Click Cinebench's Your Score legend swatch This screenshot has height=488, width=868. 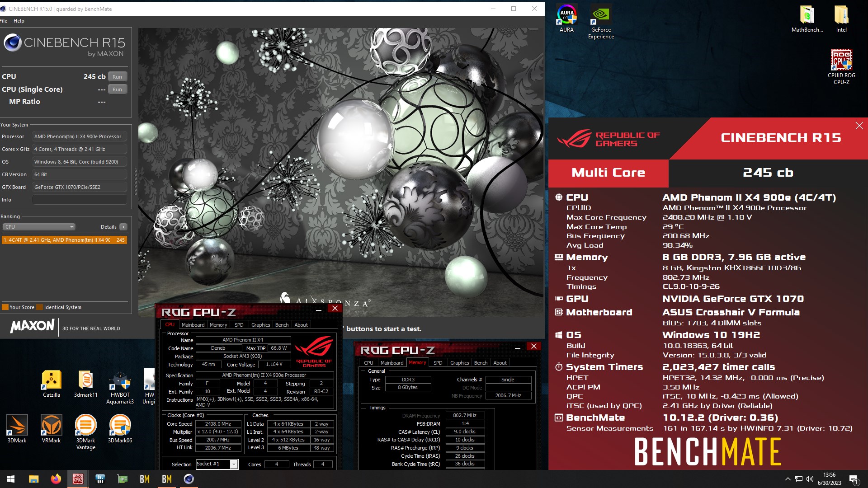(5, 307)
